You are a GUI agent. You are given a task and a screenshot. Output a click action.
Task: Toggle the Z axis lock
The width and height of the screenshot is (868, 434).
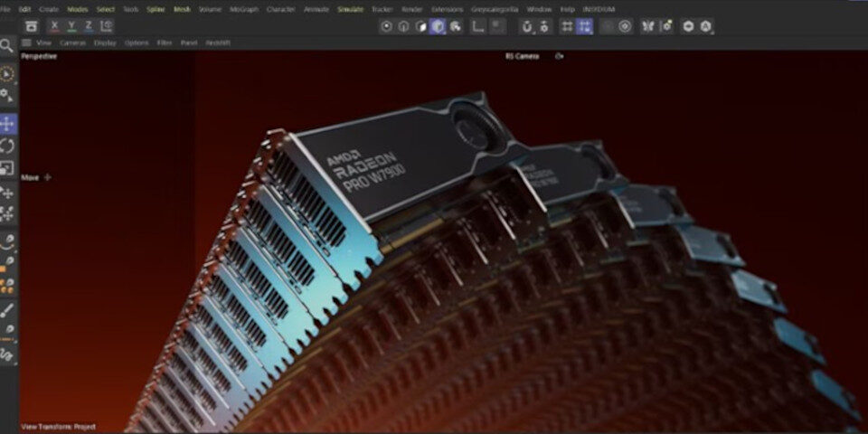[89, 26]
